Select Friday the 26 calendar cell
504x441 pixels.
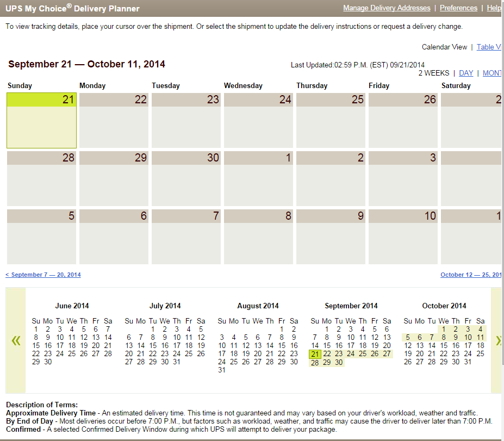(403, 121)
